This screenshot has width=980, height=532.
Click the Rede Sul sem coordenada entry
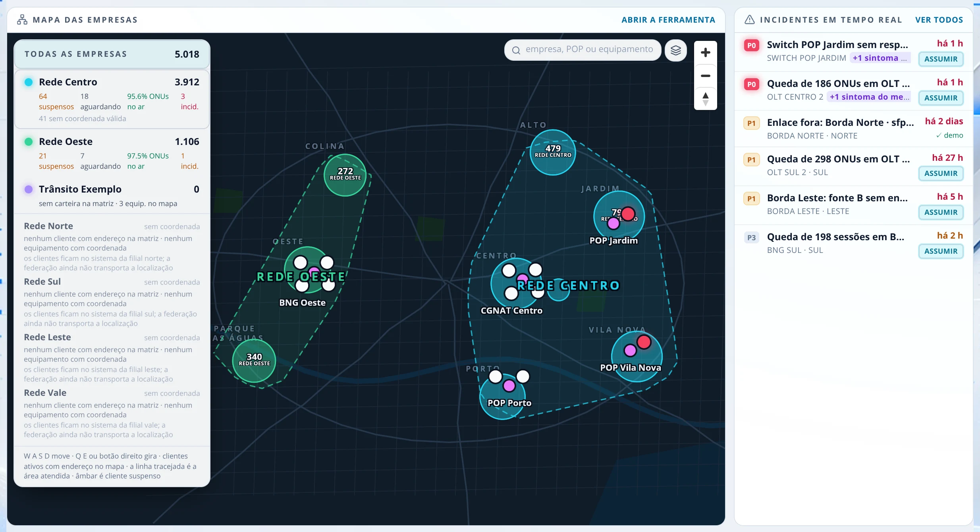tap(112, 302)
